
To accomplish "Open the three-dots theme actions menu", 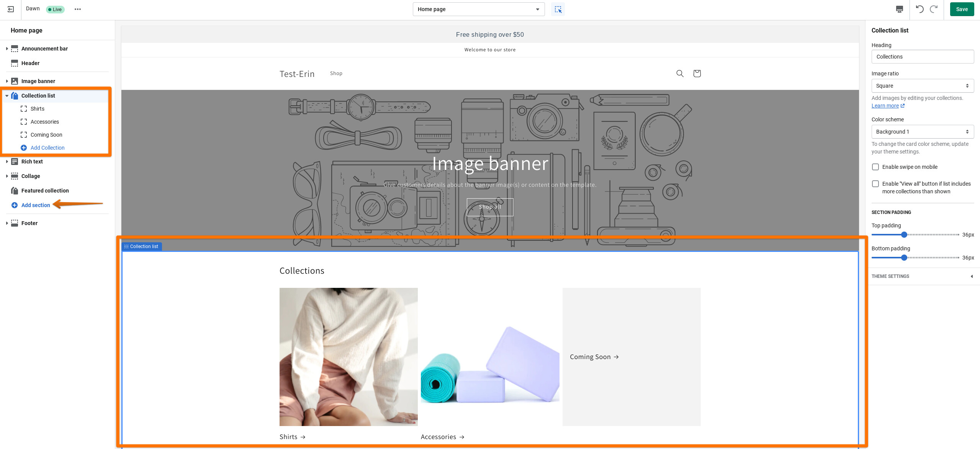I will click(78, 9).
